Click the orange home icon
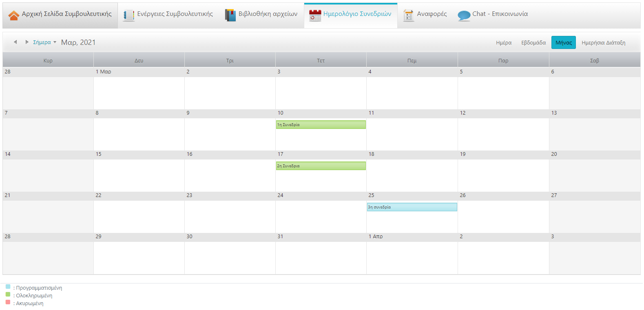644x310 pixels. tap(13, 15)
